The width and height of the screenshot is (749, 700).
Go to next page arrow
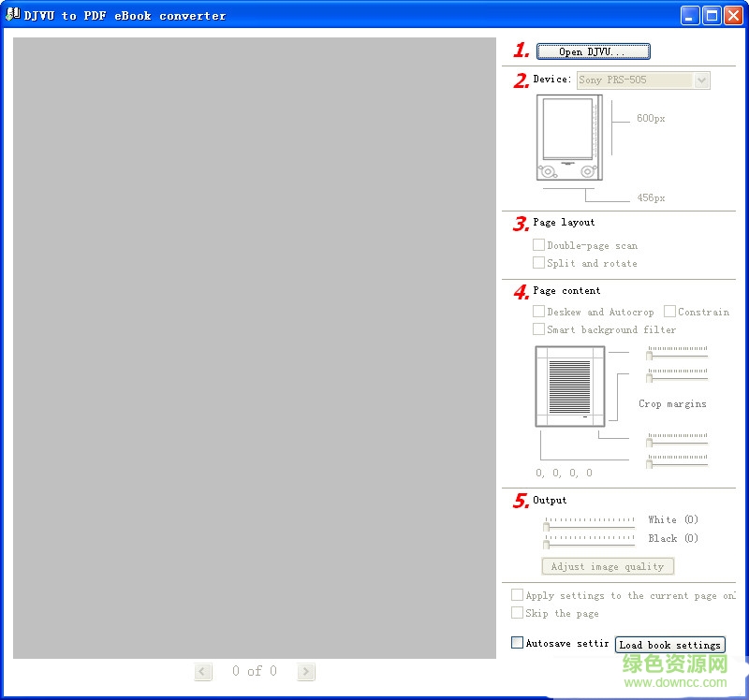[x=306, y=671]
